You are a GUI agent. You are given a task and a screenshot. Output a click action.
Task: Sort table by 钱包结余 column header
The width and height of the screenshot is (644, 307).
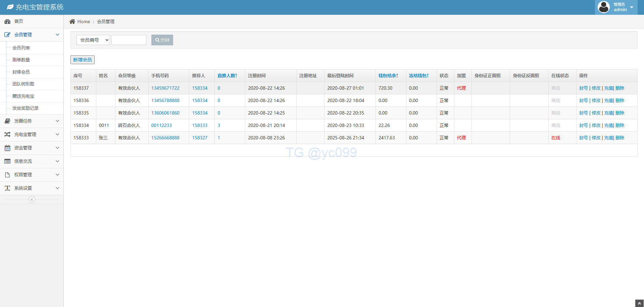[388, 76]
